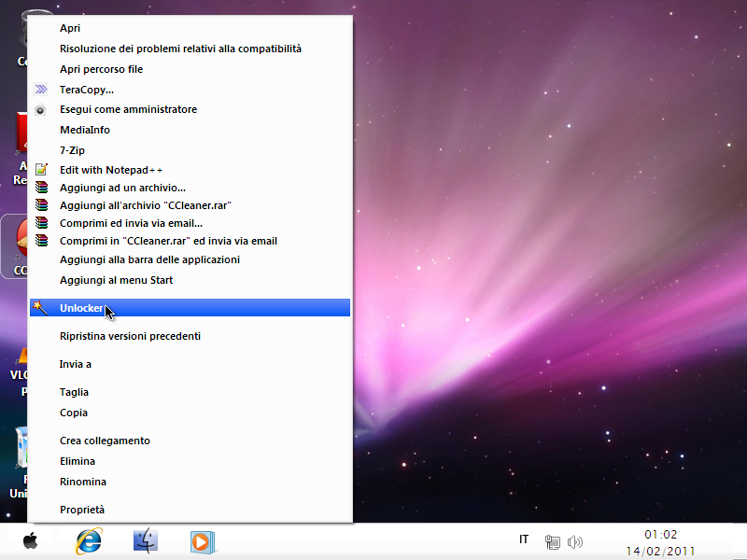The image size is (747, 560).
Task: Choose Apri percorso file
Action: point(190,69)
